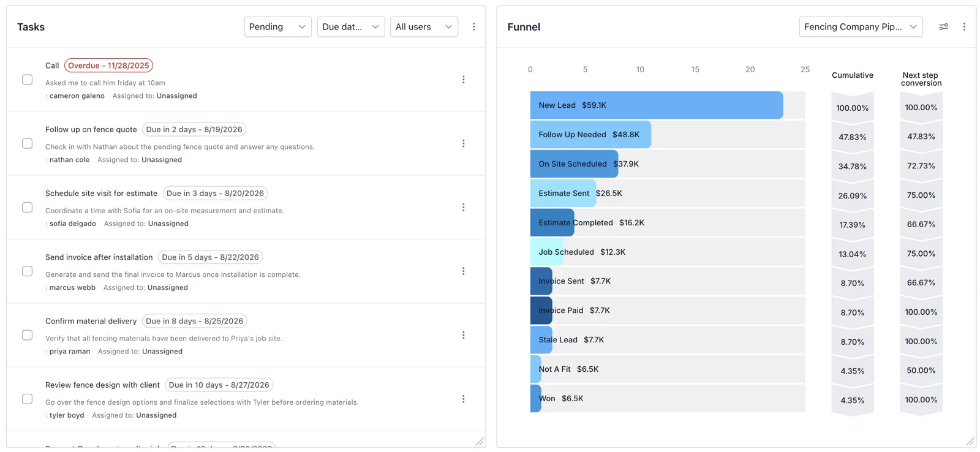Click the Due in 3 days - 8/20/2026 badge
980x452 pixels.
(x=215, y=194)
